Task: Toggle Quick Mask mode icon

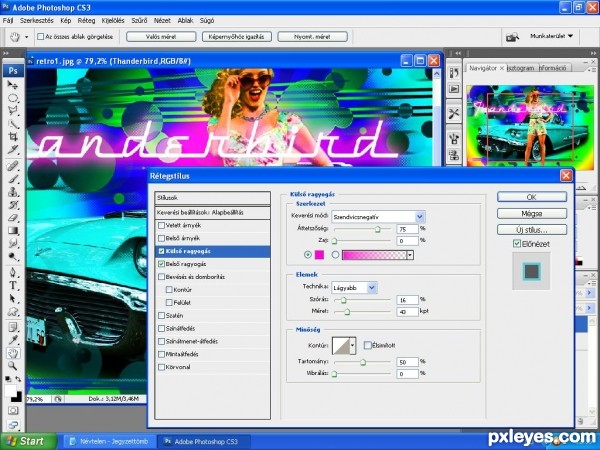Action: (13, 411)
